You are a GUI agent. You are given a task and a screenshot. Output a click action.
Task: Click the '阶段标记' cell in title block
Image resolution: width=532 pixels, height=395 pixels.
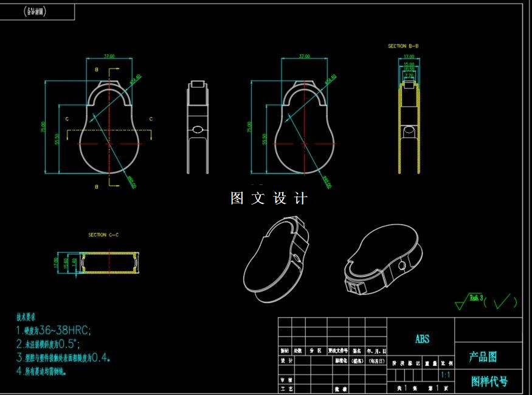coord(405,363)
